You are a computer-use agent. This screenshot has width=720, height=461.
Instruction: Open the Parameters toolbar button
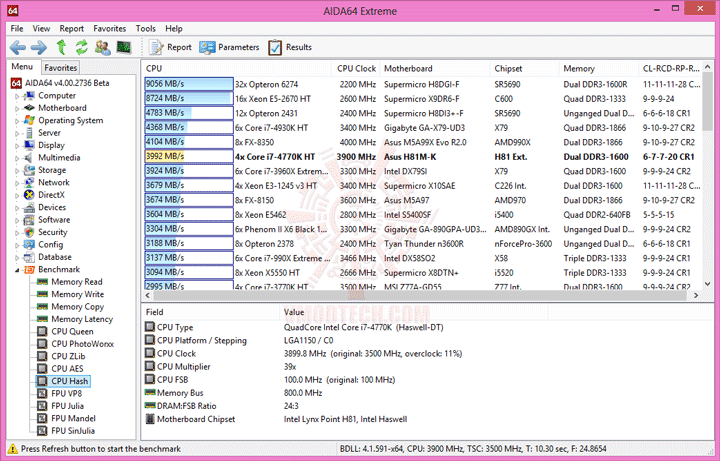click(x=229, y=47)
